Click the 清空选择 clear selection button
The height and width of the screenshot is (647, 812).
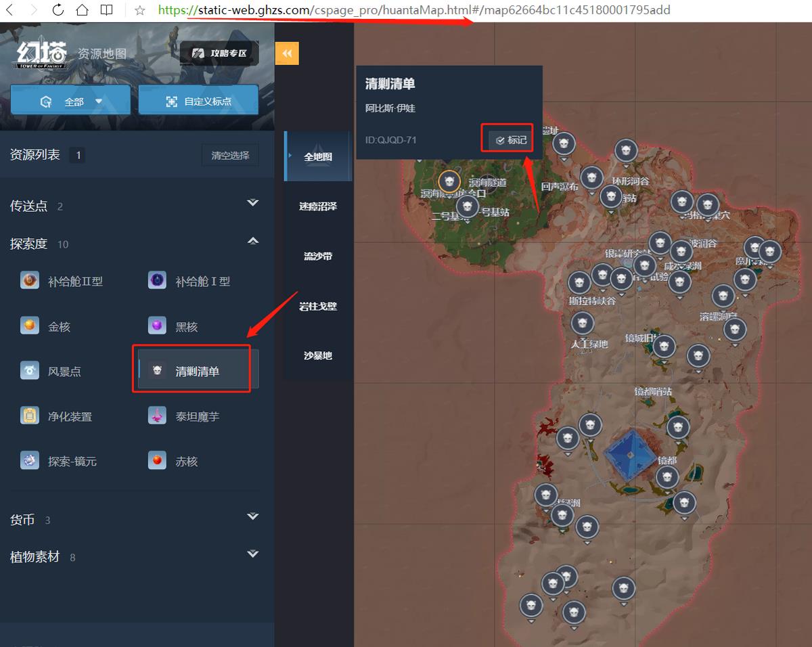230,155
